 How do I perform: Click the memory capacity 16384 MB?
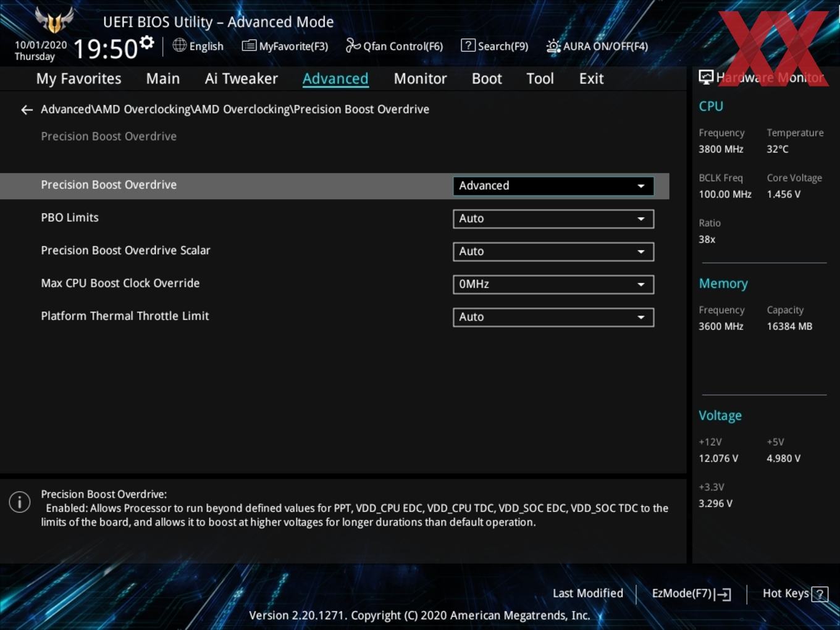click(x=789, y=326)
